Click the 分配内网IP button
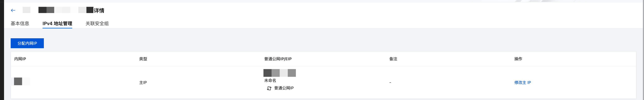644x100 pixels. pyautogui.click(x=27, y=43)
